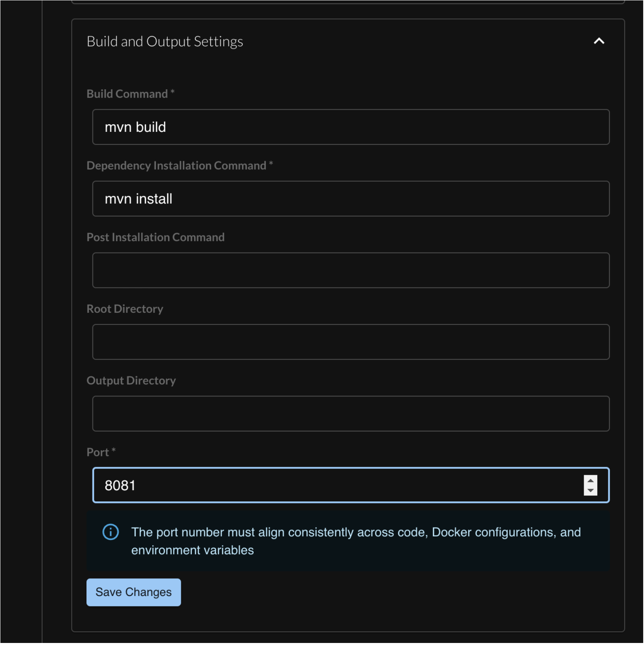644x649 pixels.
Task: Focus the Output Directory input field
Action: (x=351, y=413)
